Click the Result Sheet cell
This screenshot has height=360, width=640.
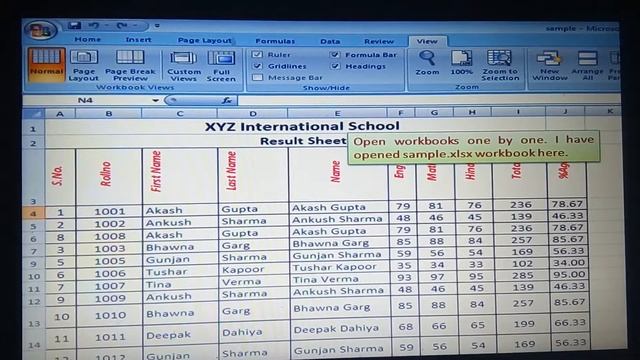point(303,141)
